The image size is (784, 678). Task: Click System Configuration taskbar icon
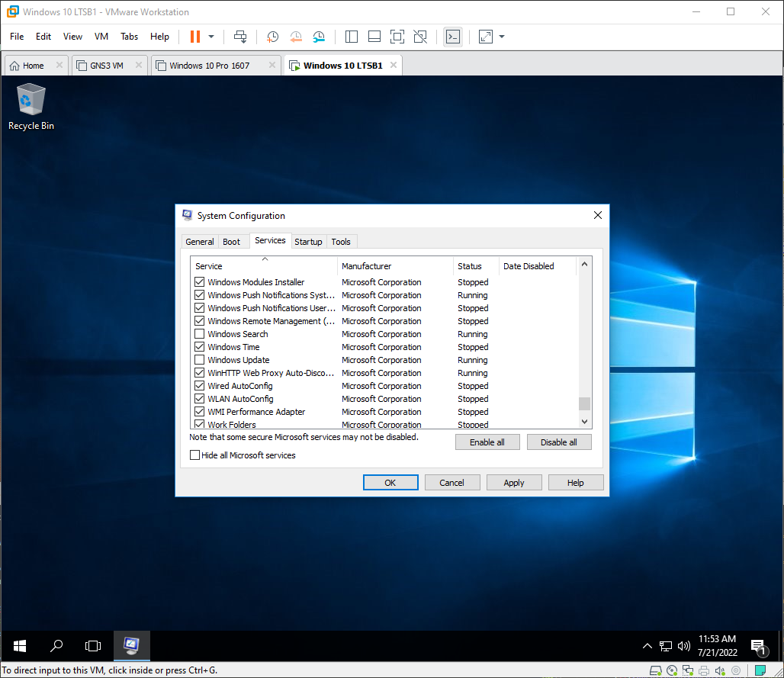131,646
